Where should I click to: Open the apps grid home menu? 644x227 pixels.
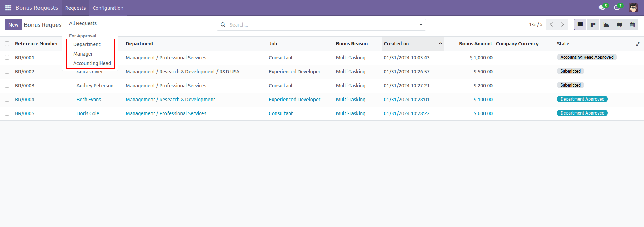[x=8, y=8]
